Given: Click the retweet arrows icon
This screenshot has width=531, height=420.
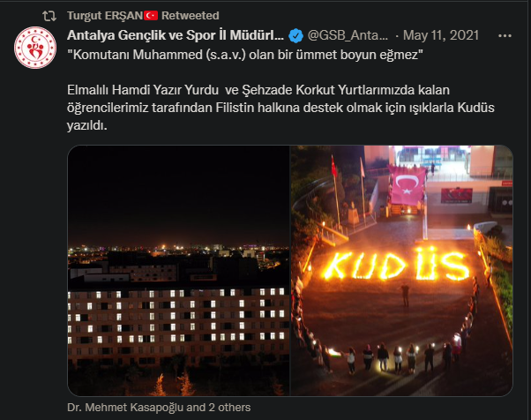Looking at the screenshot, I should [x=49, y=16].
